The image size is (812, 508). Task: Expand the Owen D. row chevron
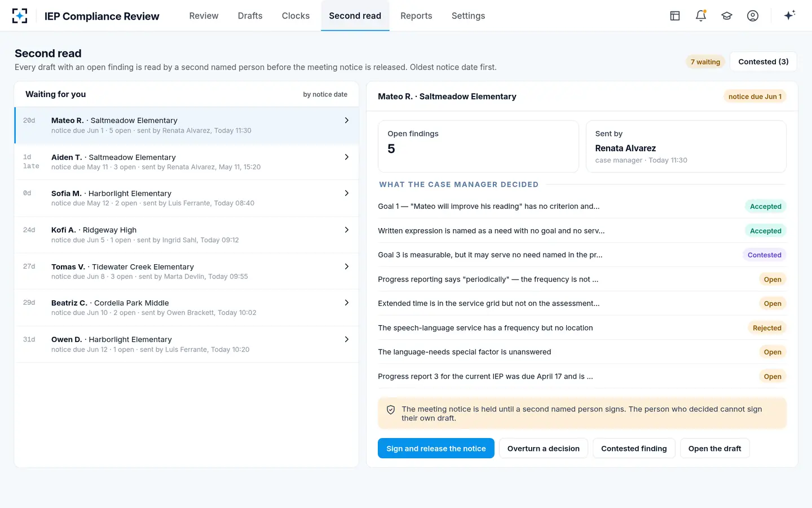coord(347,339)
